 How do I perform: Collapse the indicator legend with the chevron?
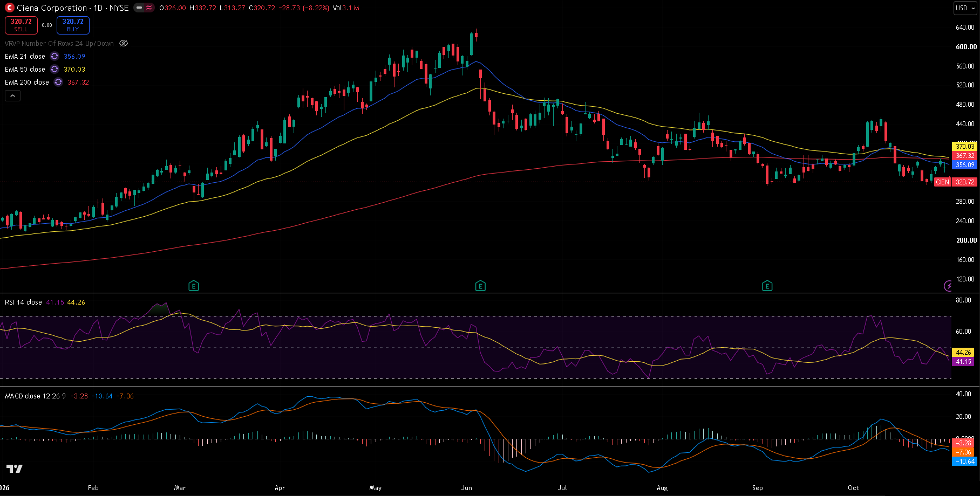coord(12,96)
